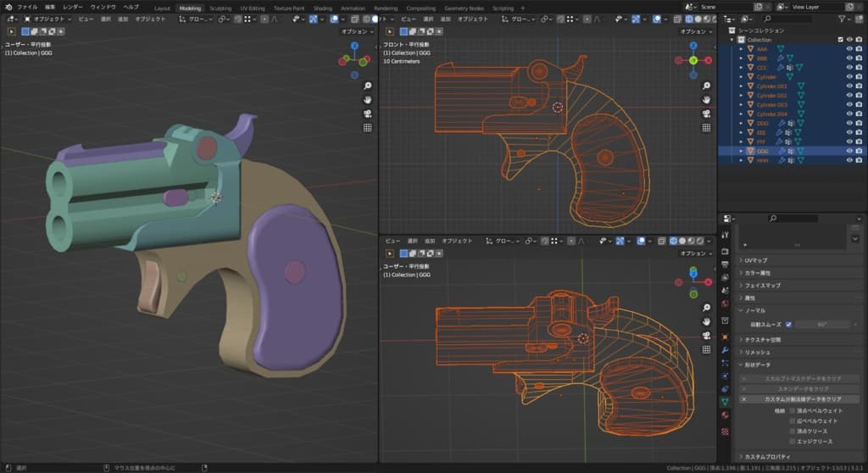Adjust the auto smooth angle 60° field
Screen dimensions: 868x473
822,325
